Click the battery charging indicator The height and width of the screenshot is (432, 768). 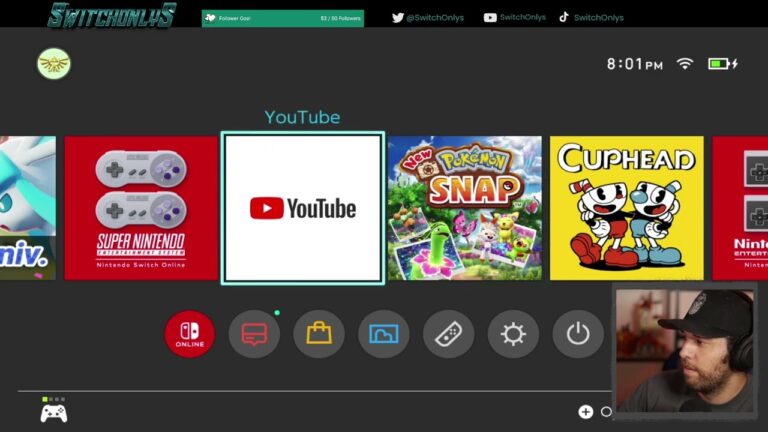click(x=723, y=64)
